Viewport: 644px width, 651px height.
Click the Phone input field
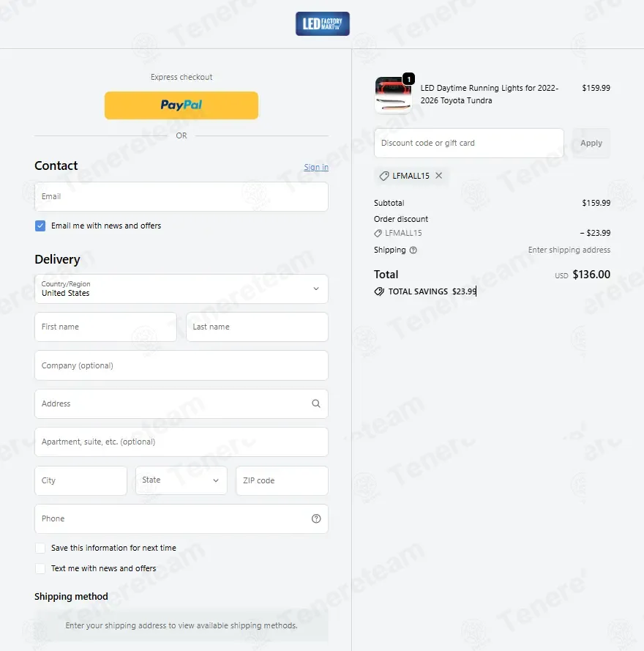coord(181,518)
